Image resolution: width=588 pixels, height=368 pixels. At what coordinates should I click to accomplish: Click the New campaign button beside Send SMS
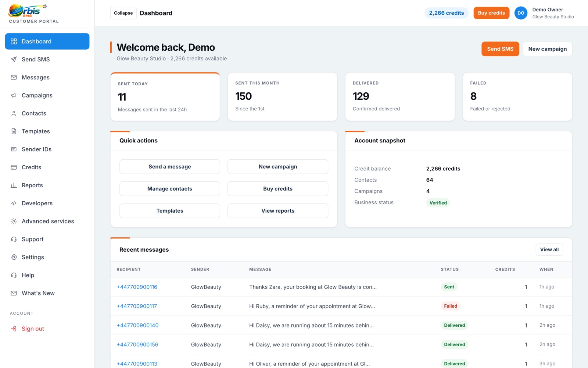tap(547, 49)
